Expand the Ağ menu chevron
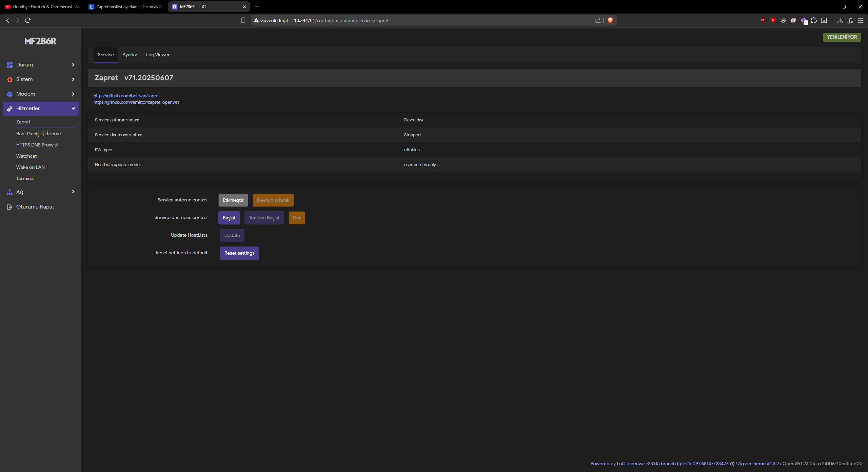The height and width of the screenshot is (472, 868). (73, 192)
